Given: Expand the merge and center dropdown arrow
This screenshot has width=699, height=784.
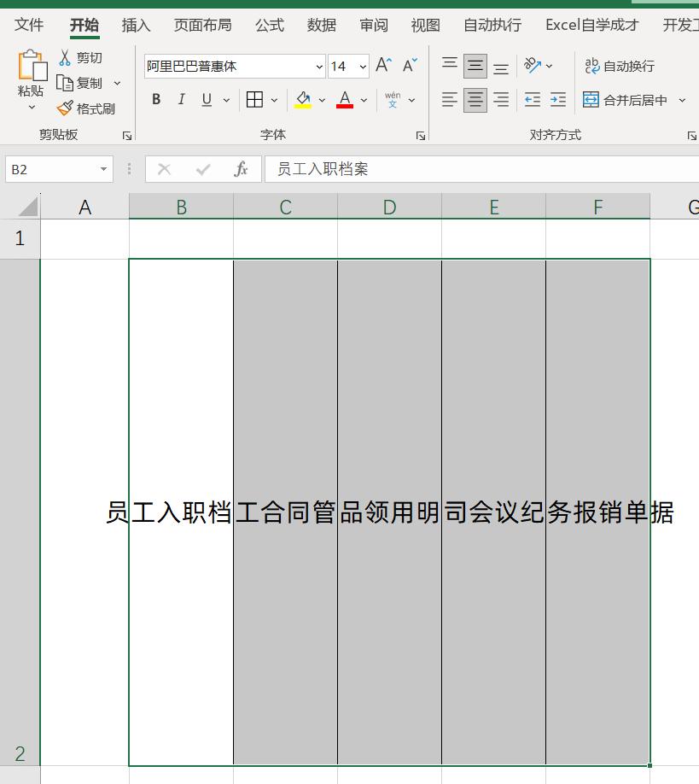Looking at the screenshot, I should [x=683, y=100].
